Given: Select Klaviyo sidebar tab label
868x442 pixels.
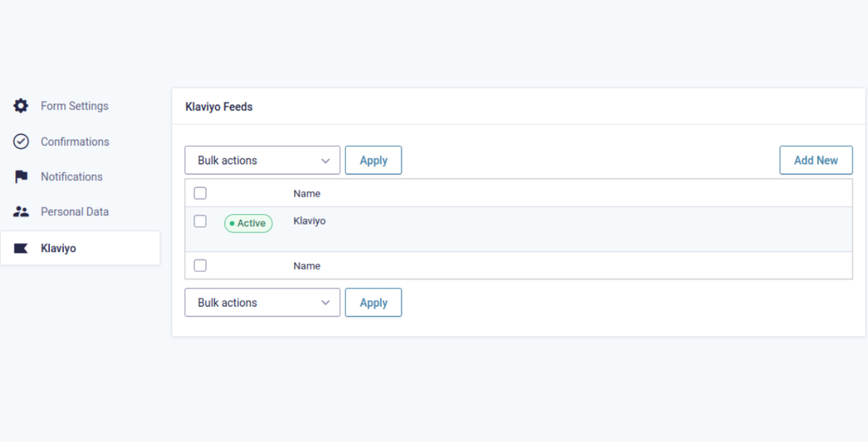Looking at the screenshot, I should 58,248.
